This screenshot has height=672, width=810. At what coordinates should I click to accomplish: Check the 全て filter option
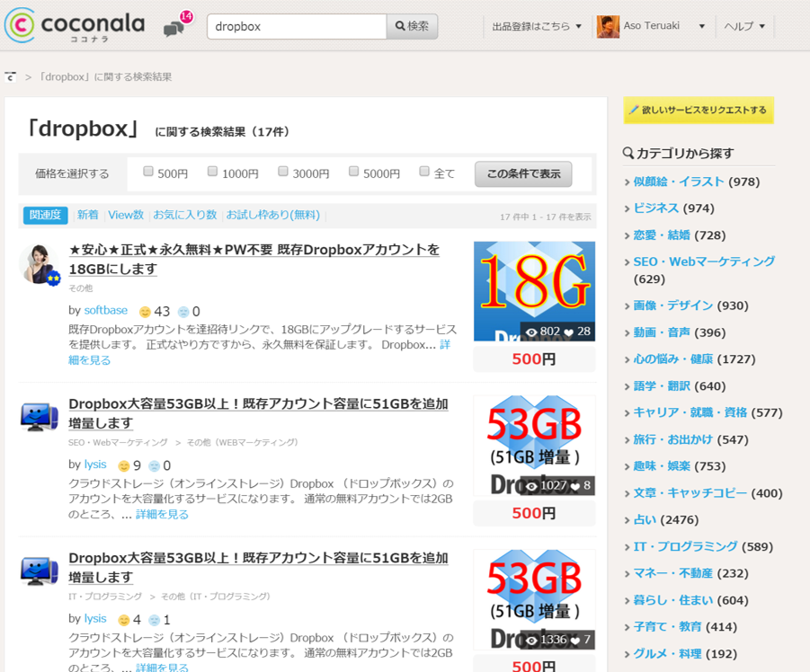click(x=423, y=171)
